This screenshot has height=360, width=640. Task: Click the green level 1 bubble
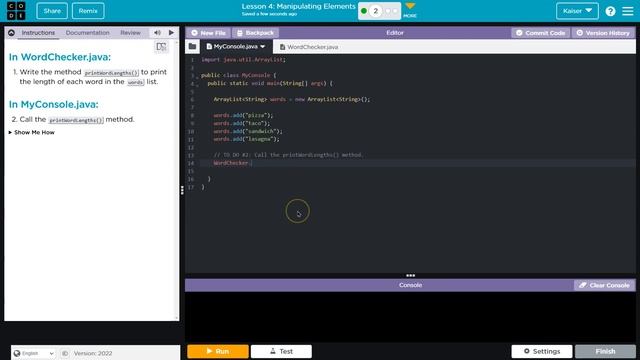coord(364,11)
